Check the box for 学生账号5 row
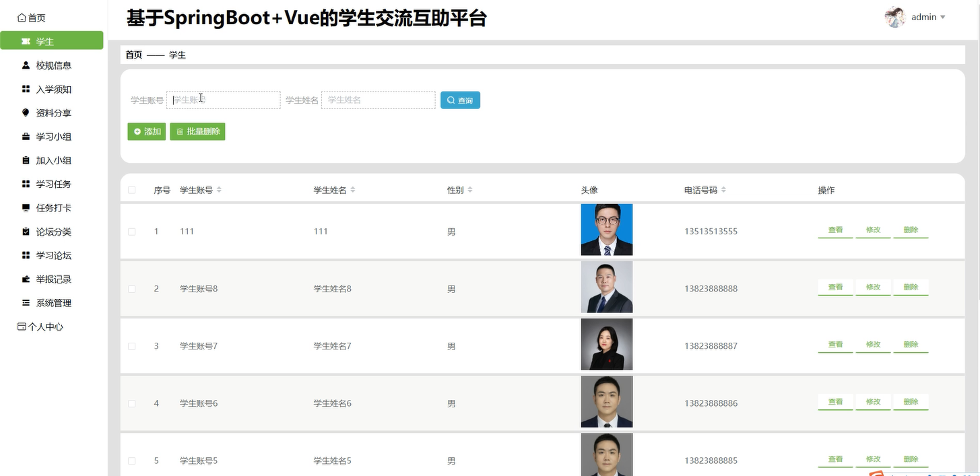 [x=132, y=461]
